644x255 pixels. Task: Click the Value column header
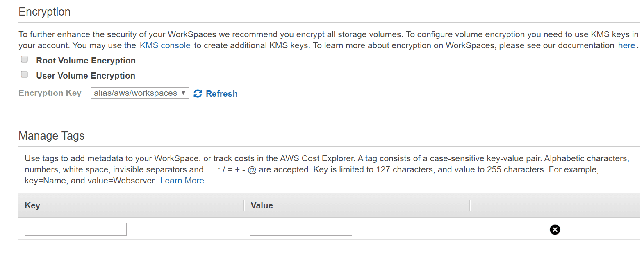click(262, 205)
